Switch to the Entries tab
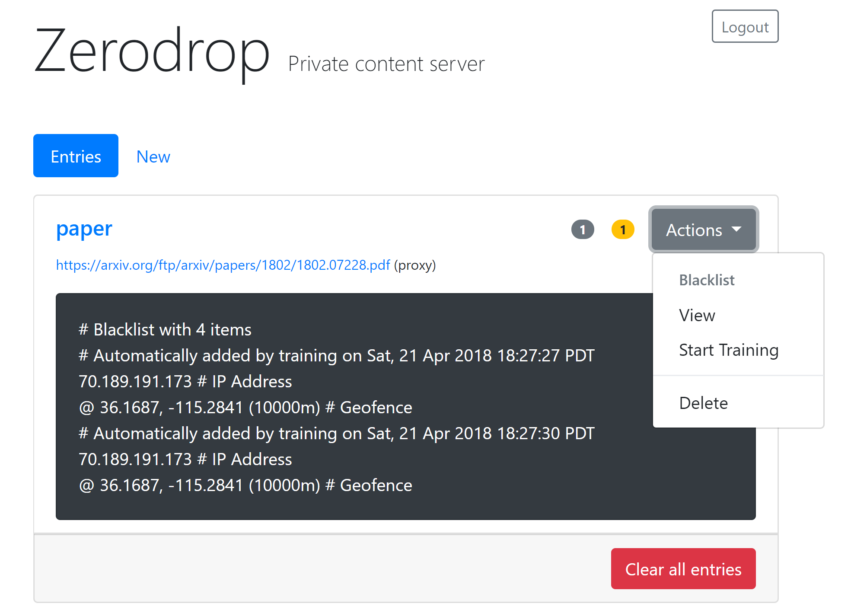The width and height of the screenshot is (851, 616). pyautogui.click(x=76, y=156)
